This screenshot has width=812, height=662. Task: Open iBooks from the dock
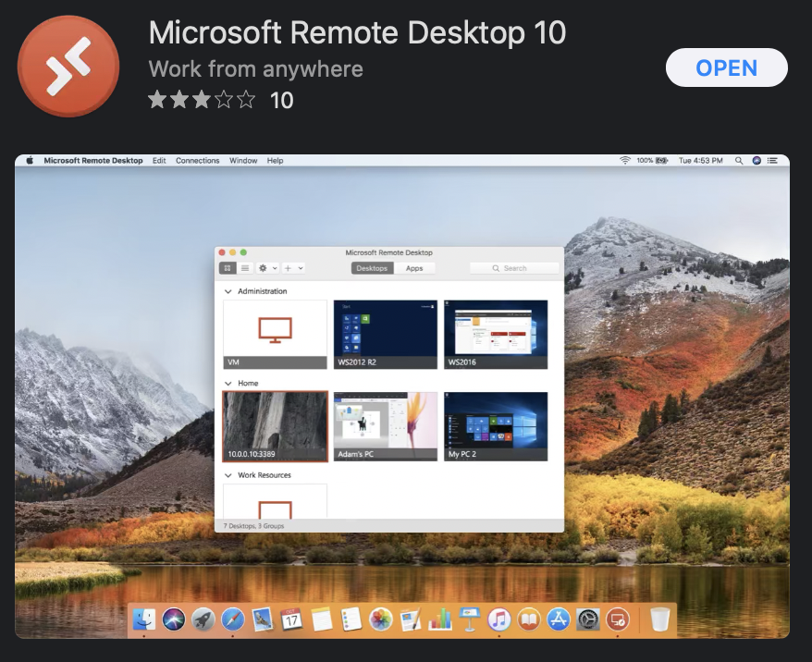coord(529,619)
